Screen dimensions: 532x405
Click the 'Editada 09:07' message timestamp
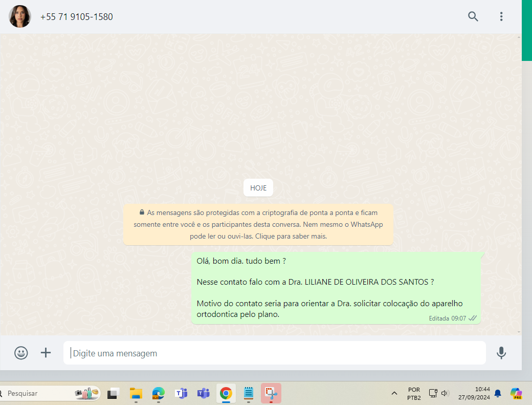[447, 318]
